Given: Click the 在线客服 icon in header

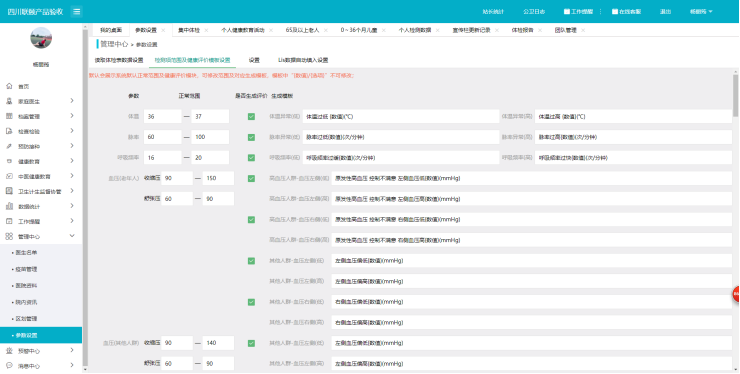Looking at the screenshot, I should point(615,11).
